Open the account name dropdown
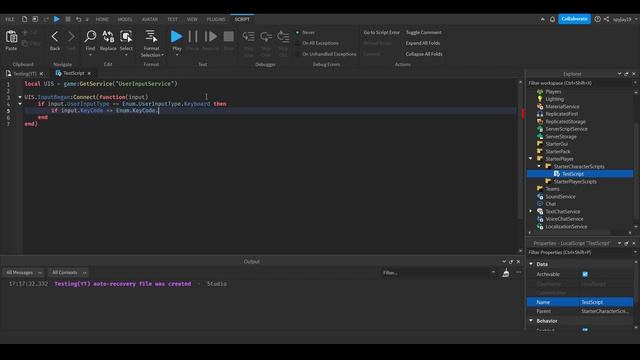The image size is (640, 360). click(624, 19)
